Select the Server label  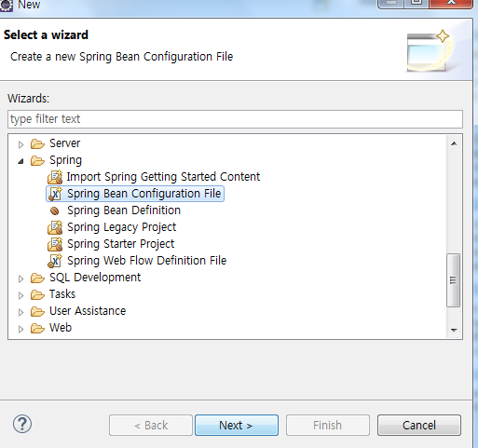pos(65,143)
